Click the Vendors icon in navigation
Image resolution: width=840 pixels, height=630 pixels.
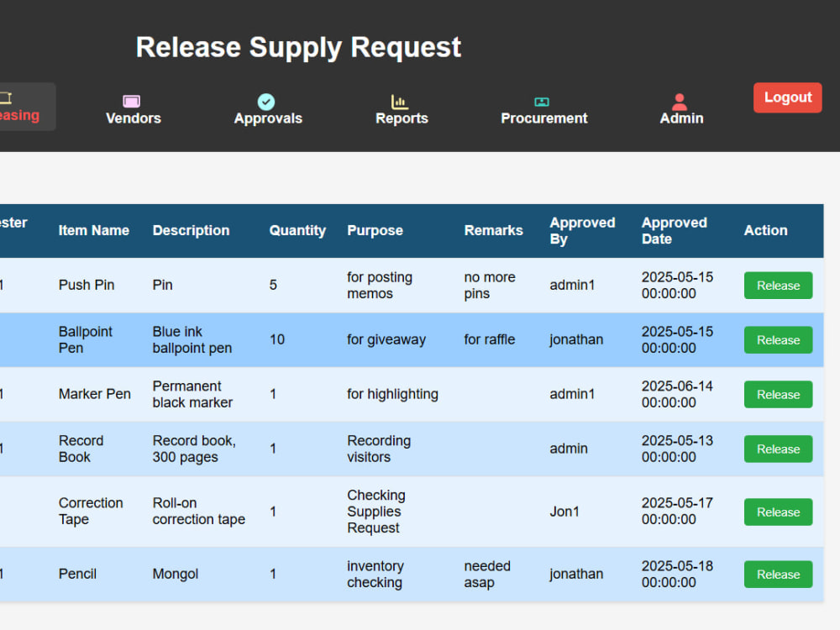pyautogui.click(x=131, y=102)
